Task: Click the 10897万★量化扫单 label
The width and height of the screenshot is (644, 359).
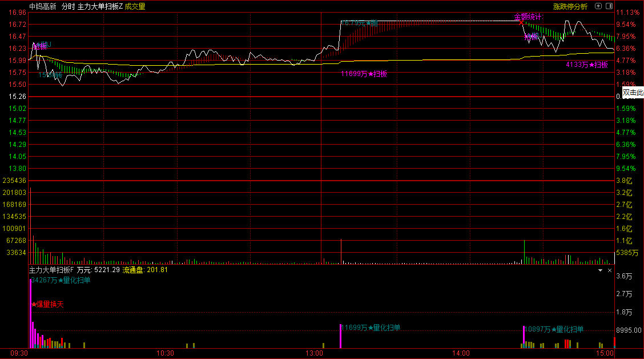Action: point(554,329)
